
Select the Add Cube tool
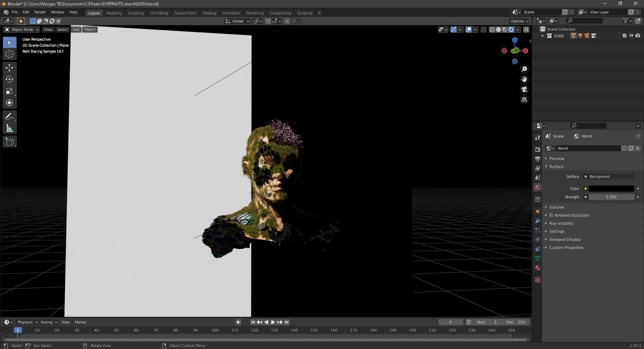tap(9, 142)
